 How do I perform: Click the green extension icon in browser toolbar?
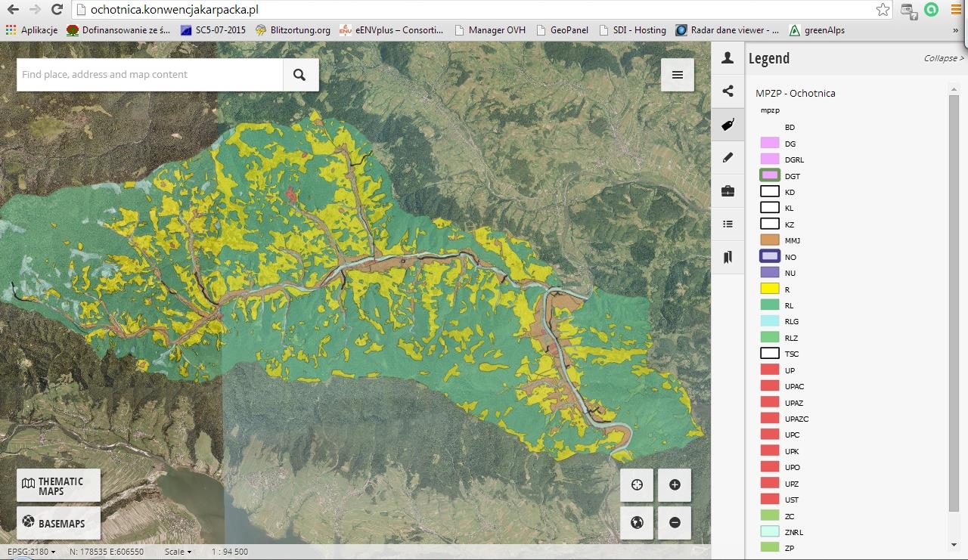click(x=932, y=10)
